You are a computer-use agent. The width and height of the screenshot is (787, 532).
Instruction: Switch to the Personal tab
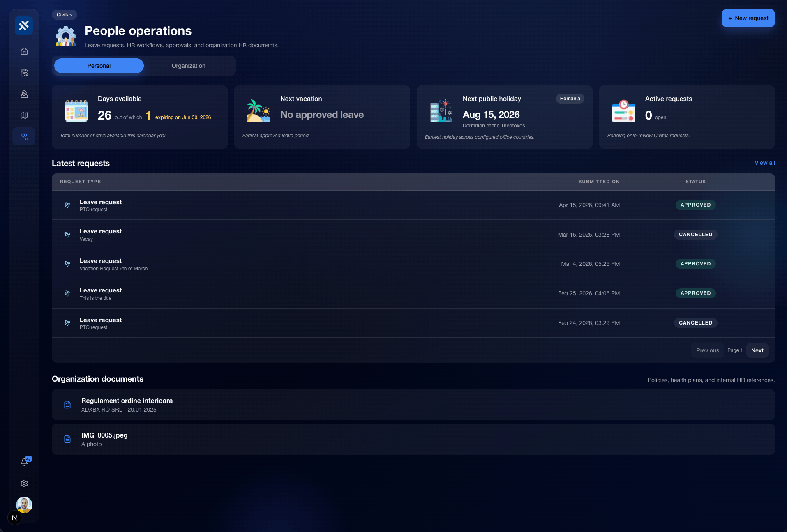click(x=99, y=66)
